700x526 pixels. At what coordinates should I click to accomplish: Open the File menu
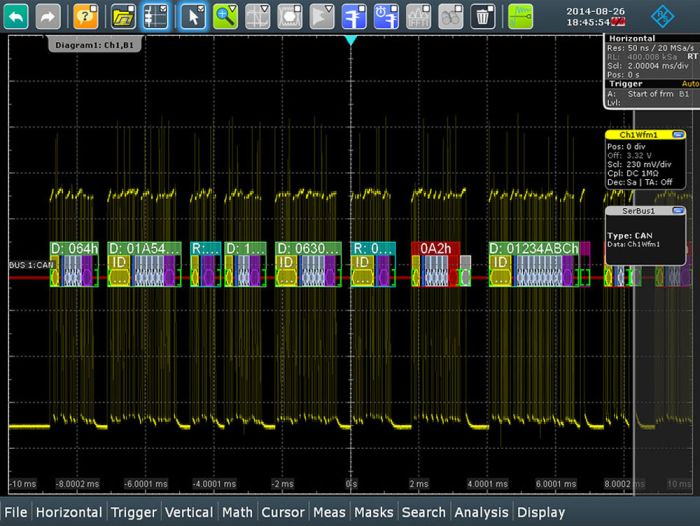pos(16,512)
